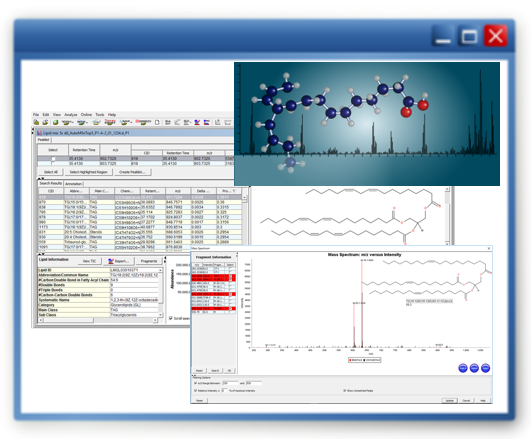Click the leftmost blue round spectrum button
This screenshot has height=439, width=531.
click(x=463, y=368)
